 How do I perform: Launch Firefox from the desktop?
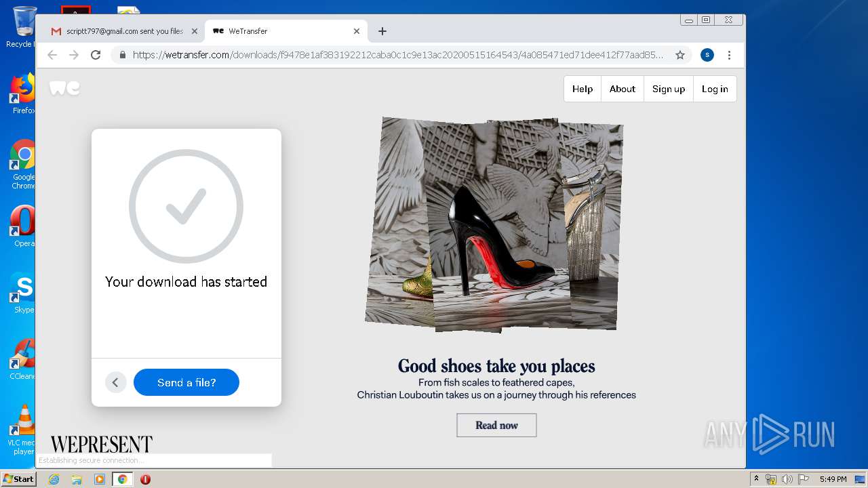[x=22, y=94]
